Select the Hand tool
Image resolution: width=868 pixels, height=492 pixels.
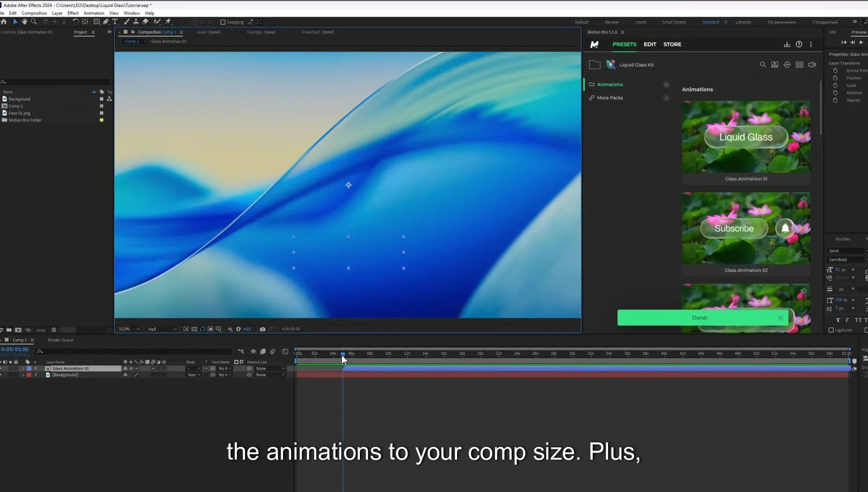pos(24,22)
